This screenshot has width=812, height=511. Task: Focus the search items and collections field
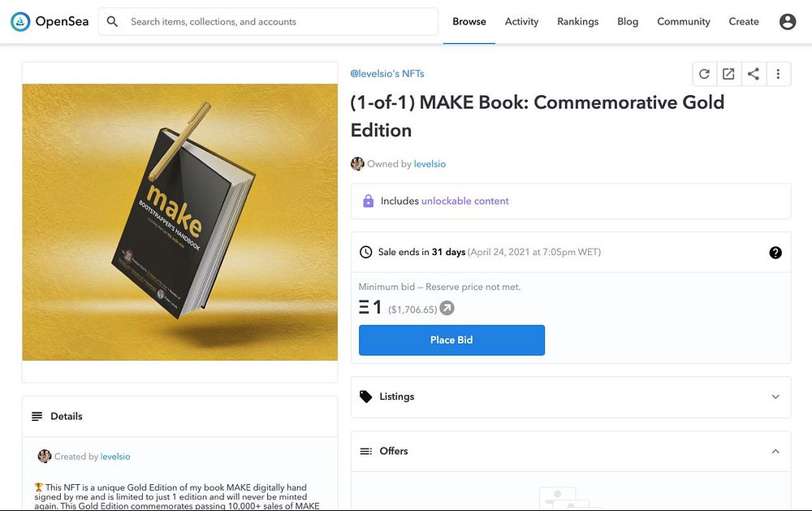click(276, 22)
